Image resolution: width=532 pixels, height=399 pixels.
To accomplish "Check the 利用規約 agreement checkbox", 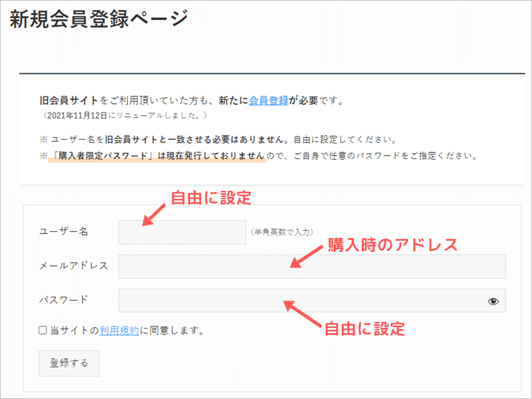I will 43,330.
